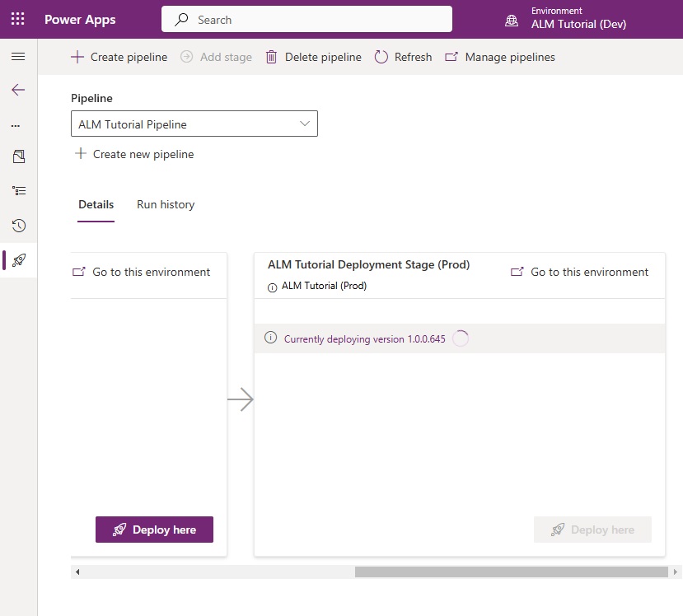Click Delete pipeline in the toolbar
Screen dimensions: 683x616
click(x=314, y=57)
